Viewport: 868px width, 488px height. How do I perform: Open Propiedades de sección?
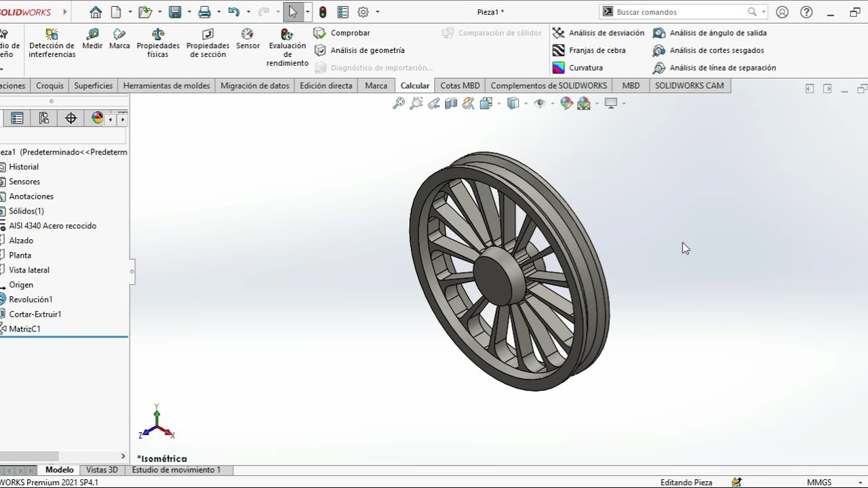tap(208, 43)
